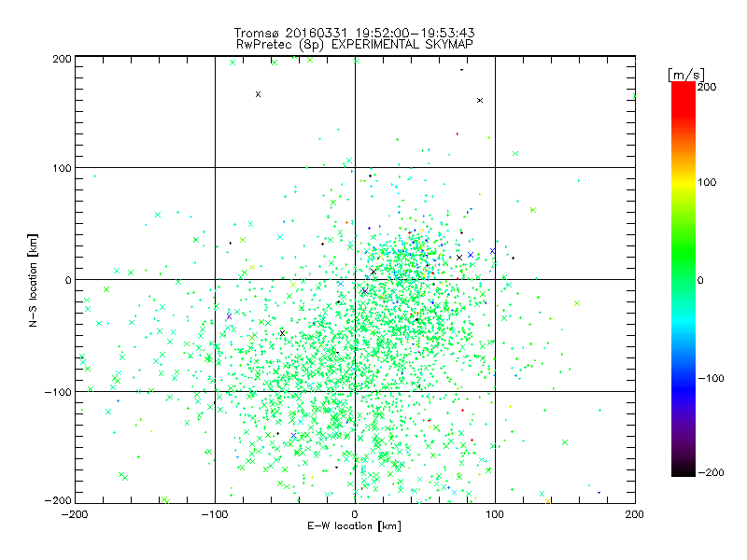Click the '[m/s]' colorbar unit label
This screenshot has width=747, height=560.
tap(685, 75)
